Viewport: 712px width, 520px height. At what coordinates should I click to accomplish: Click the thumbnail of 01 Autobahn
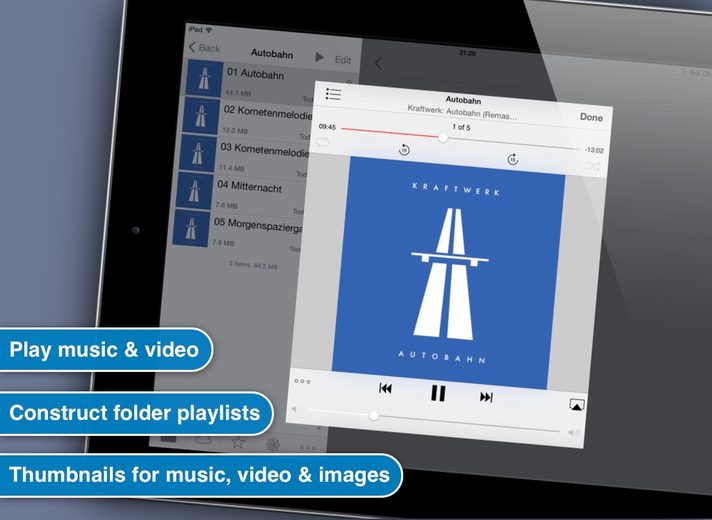pos(204,78)
